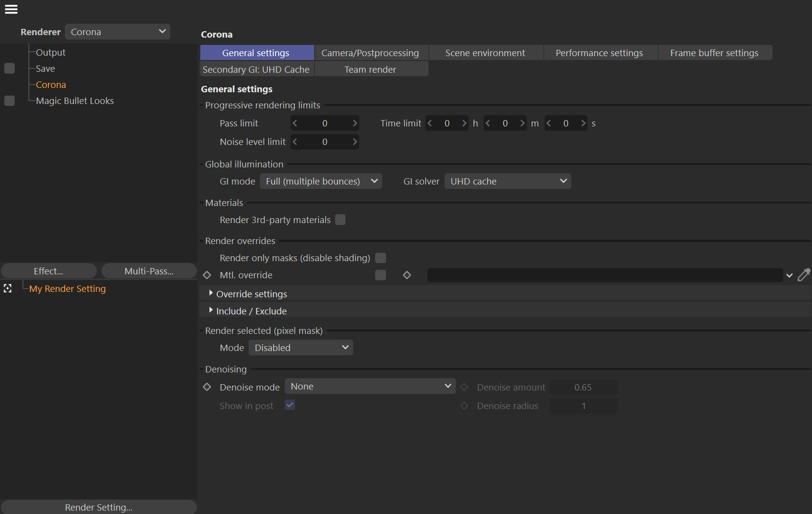The image size is (812, 514).
Task: Toggle the Show in post checkbox
Action: pyautogui.click(x=290, y=405)
